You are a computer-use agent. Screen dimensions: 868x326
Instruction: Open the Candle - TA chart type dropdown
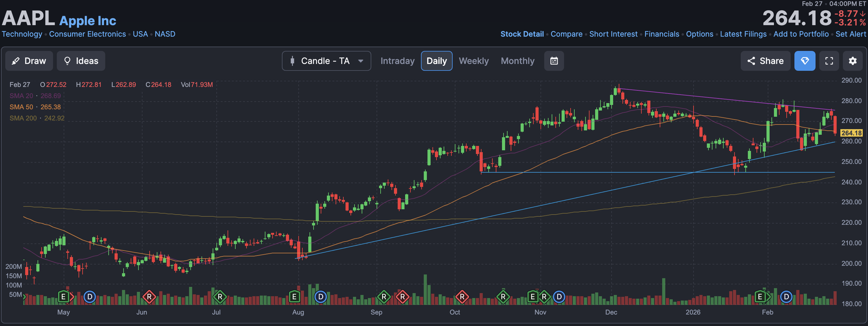326,61
